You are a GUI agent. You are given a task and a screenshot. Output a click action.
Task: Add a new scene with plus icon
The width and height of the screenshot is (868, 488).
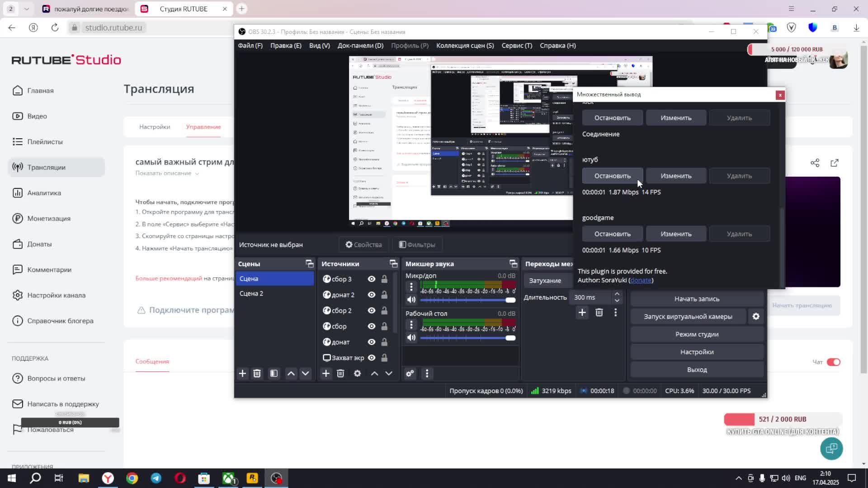tap(242, 373)
